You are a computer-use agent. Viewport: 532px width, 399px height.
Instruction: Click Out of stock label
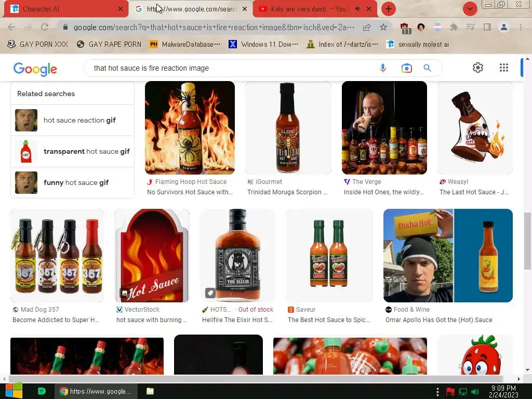tap(256, 310)
